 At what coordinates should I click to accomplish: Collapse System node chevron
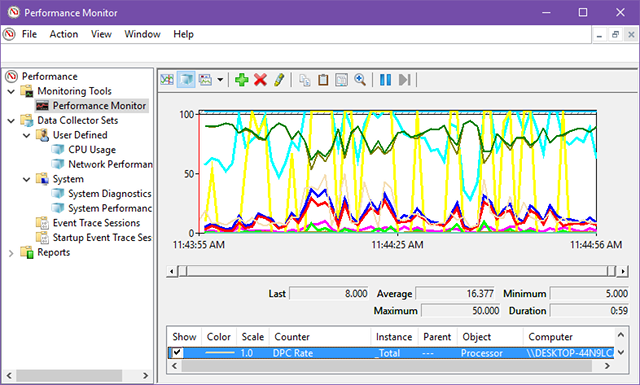click(x=27, y=179)
